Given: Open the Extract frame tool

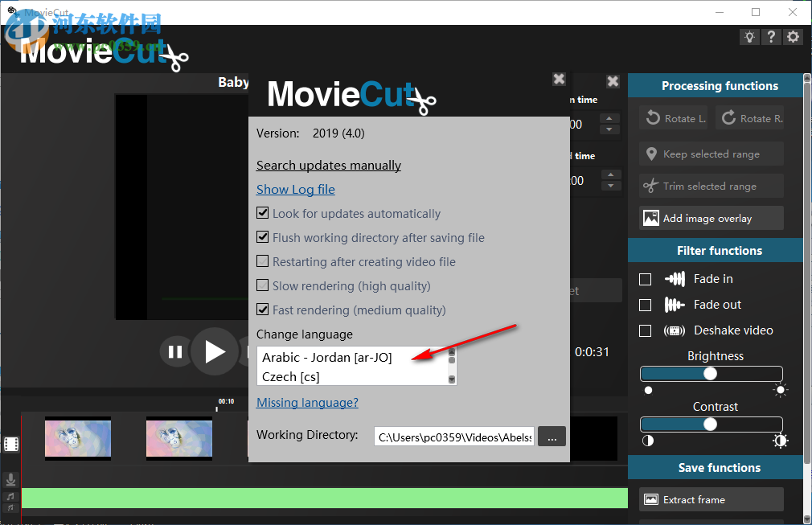Looking at the screenshot, I should click(711, 498).
